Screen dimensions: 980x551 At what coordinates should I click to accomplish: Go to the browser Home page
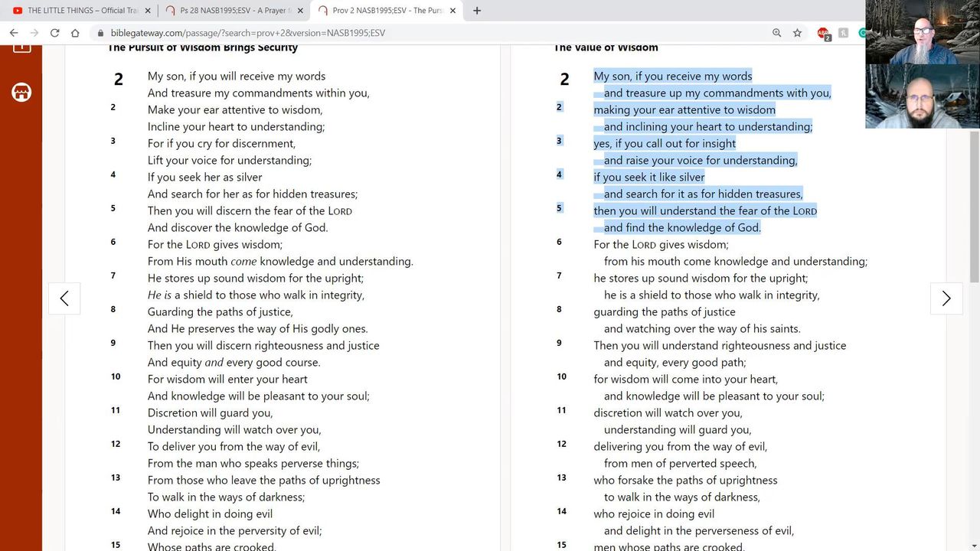75,33
